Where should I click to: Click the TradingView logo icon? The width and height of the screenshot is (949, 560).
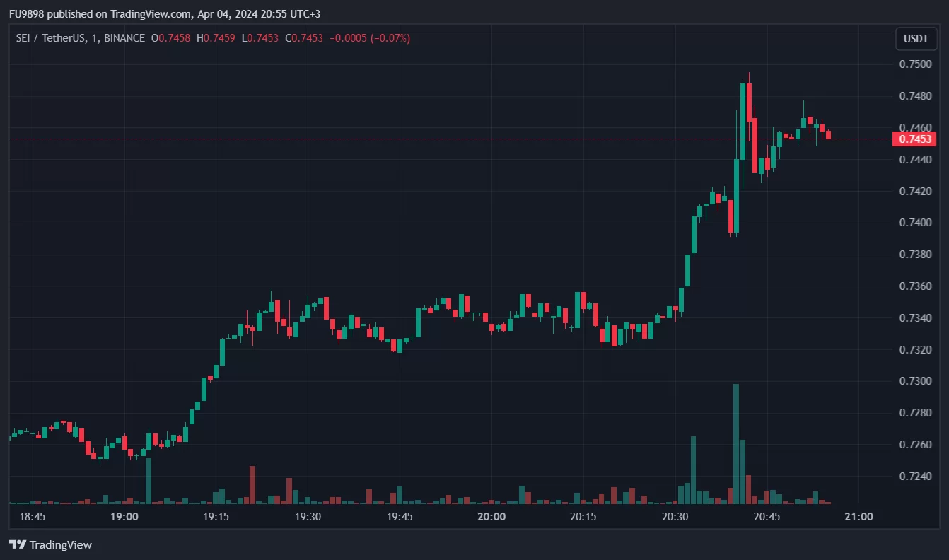(x=18, y=544)
